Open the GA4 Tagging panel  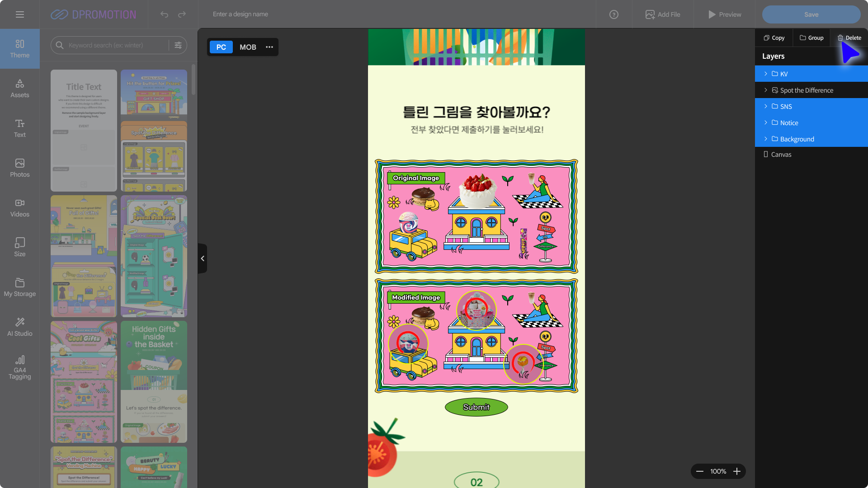tap(20, 367)
